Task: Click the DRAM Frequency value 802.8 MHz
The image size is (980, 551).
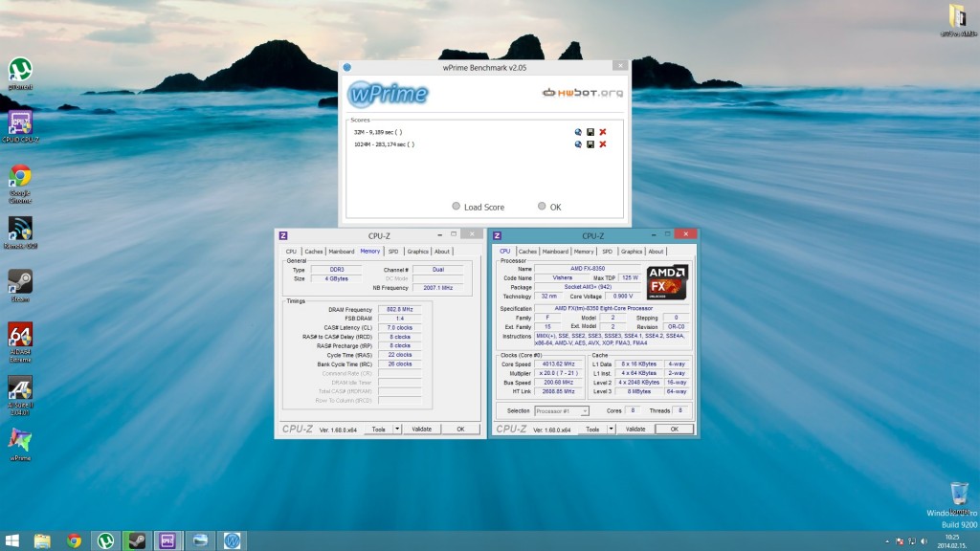Action: [x=400, y=309]
